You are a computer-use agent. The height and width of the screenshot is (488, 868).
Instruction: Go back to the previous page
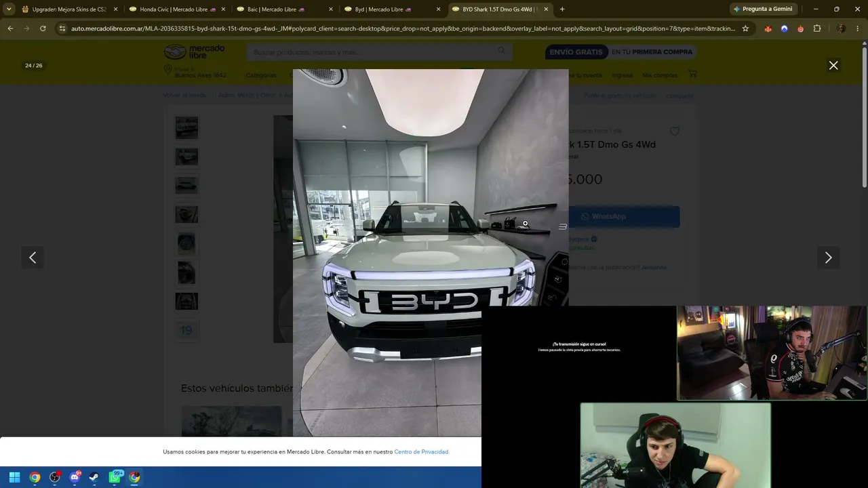tap(10, 28)
